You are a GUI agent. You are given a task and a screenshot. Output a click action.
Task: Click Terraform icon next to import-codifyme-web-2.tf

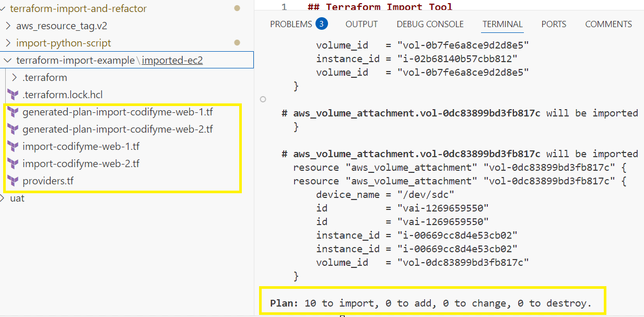(13, 163)
